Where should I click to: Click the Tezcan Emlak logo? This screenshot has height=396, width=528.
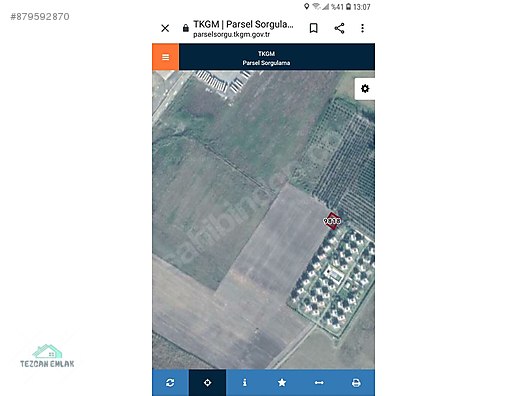point(47,356)
